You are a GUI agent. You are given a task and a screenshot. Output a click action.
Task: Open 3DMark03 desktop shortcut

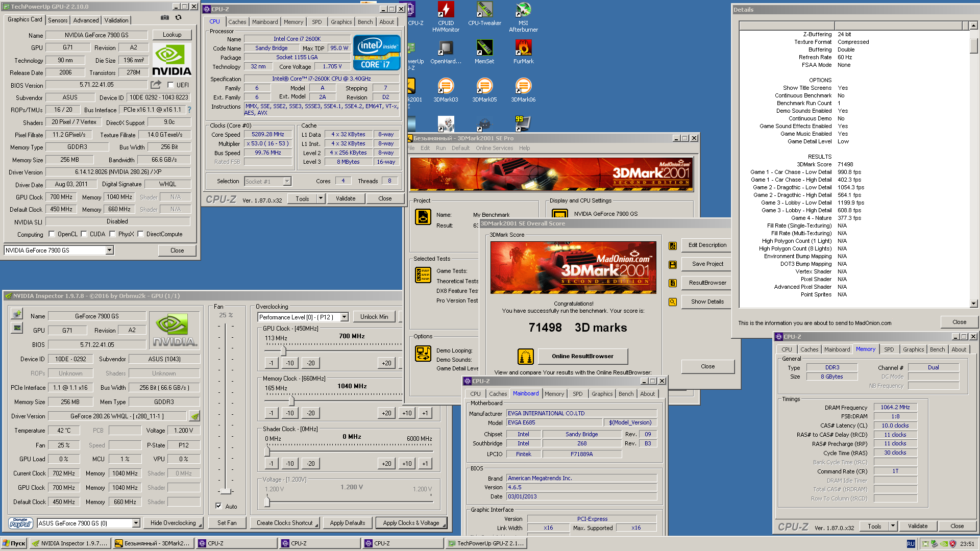[x=446, y=90]
